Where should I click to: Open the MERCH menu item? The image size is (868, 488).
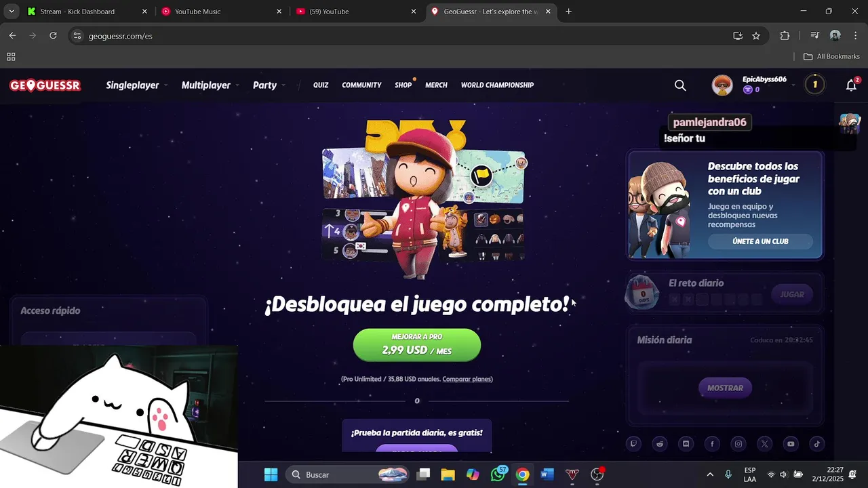(436, 85)
